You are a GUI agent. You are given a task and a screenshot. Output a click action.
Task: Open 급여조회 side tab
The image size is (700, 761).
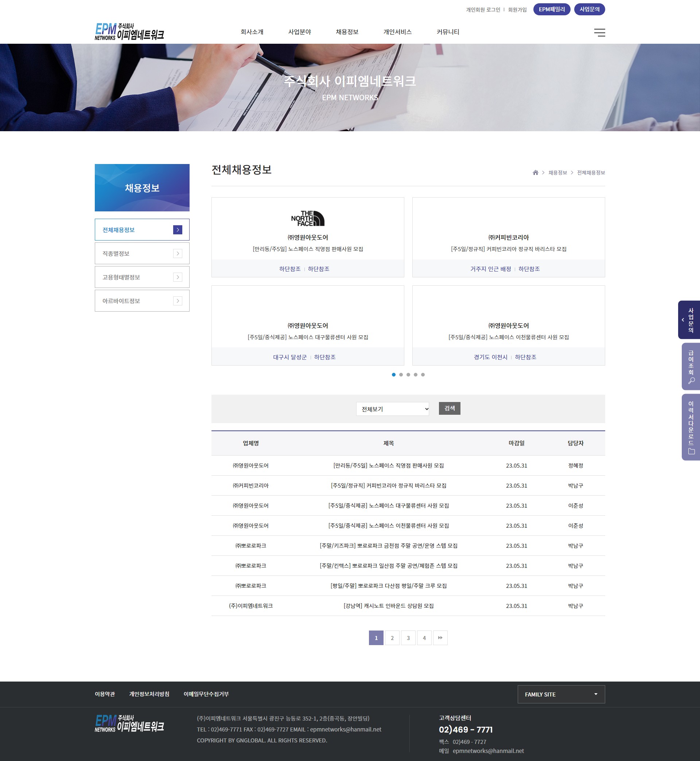point(691,367)
